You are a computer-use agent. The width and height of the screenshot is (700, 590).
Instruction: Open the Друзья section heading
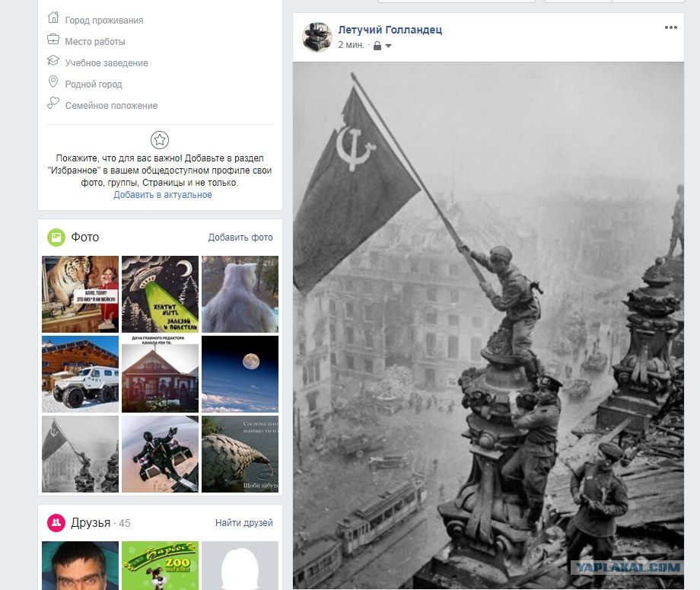point(91,522)
